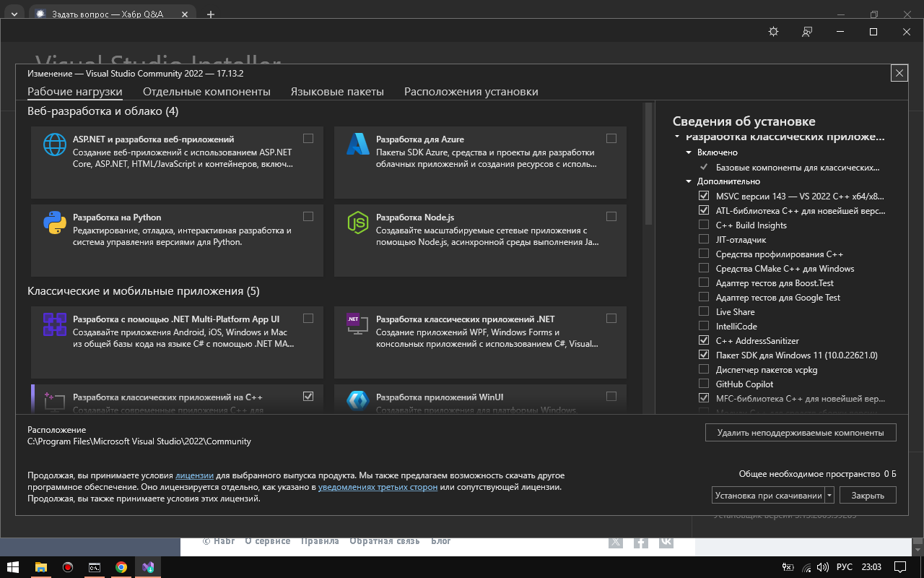Open Visual Studio Installer taskbar icon
Screen dimensions: 924x578
point(148,567)
